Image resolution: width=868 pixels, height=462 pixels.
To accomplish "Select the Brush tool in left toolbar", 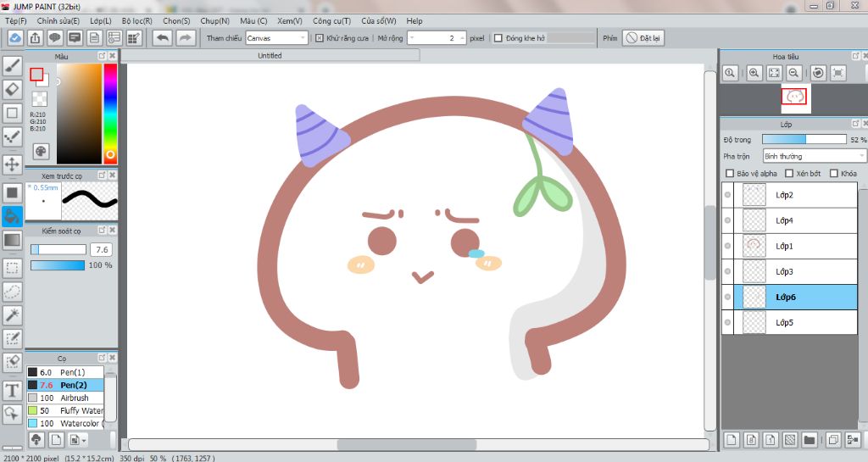I will tap(12, 66).
